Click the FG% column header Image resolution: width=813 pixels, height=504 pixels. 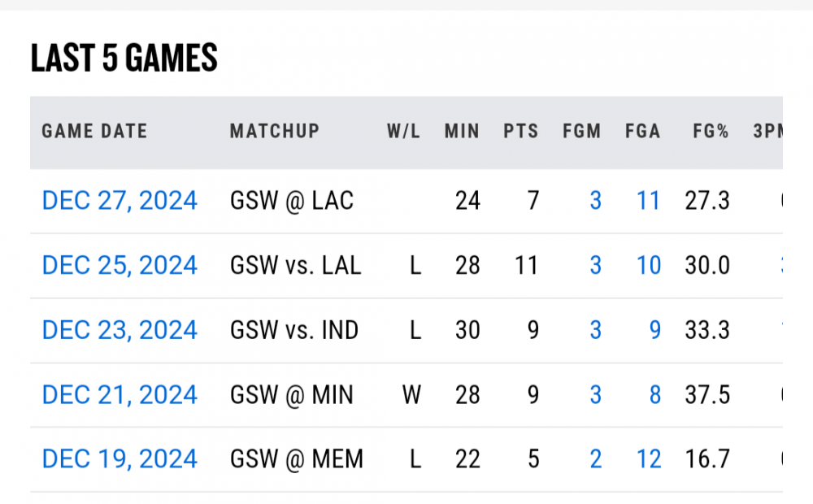coord(711,132)
